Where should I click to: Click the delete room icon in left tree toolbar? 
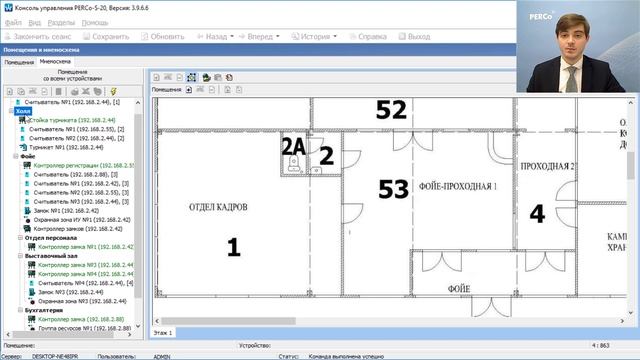pyautogui.click(x=44, y=91)
